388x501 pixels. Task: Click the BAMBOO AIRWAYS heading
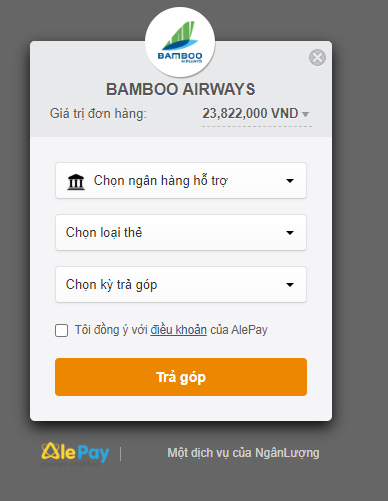(x=181, y=89)
